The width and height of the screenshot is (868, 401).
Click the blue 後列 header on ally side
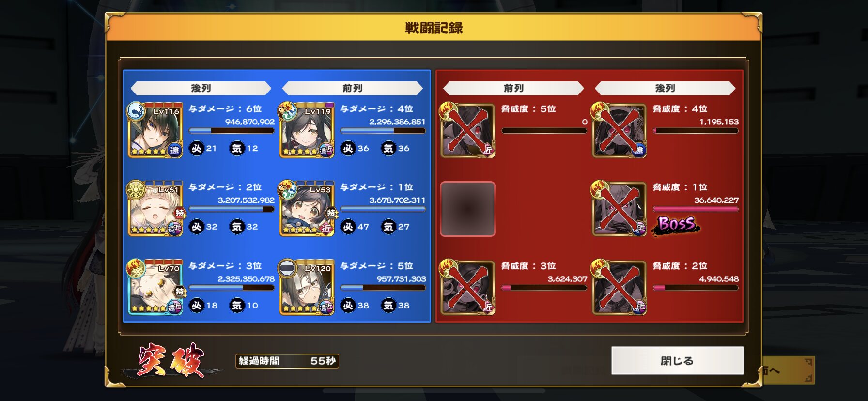201,88
